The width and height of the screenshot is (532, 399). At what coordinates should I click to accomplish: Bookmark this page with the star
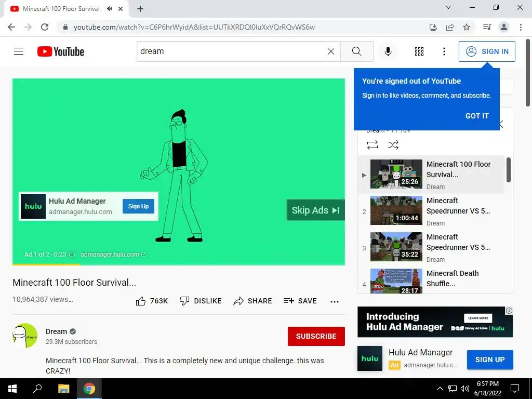pos(467,27)
